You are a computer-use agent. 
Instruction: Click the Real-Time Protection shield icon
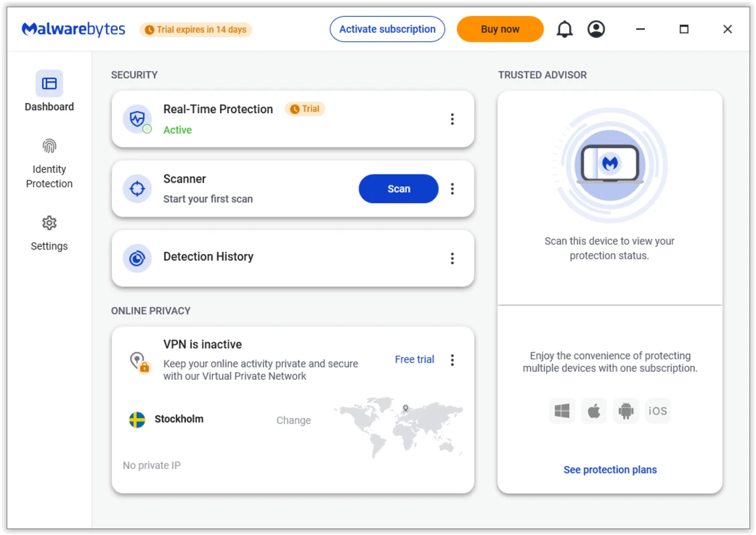tap(137, 119)
